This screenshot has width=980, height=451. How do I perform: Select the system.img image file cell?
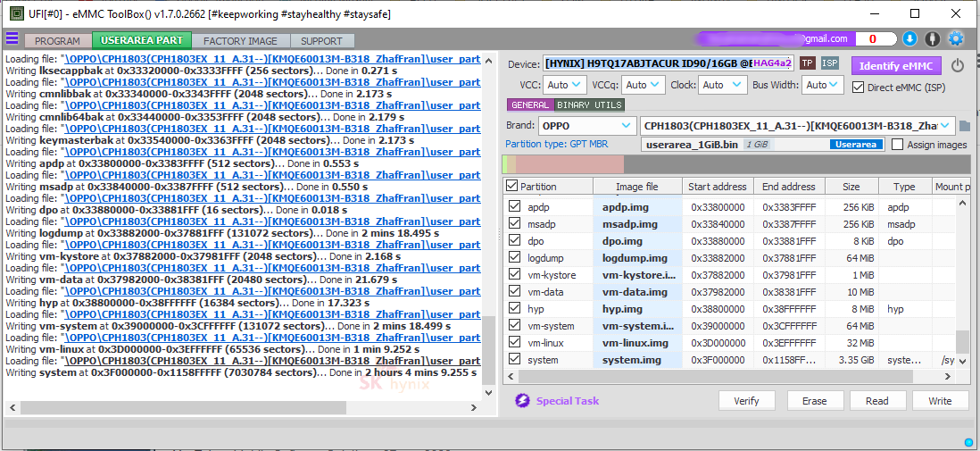[637, 360]
